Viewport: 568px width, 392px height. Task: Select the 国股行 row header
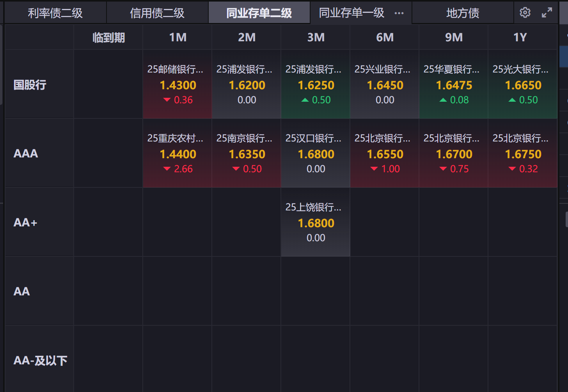coord(30,85)
